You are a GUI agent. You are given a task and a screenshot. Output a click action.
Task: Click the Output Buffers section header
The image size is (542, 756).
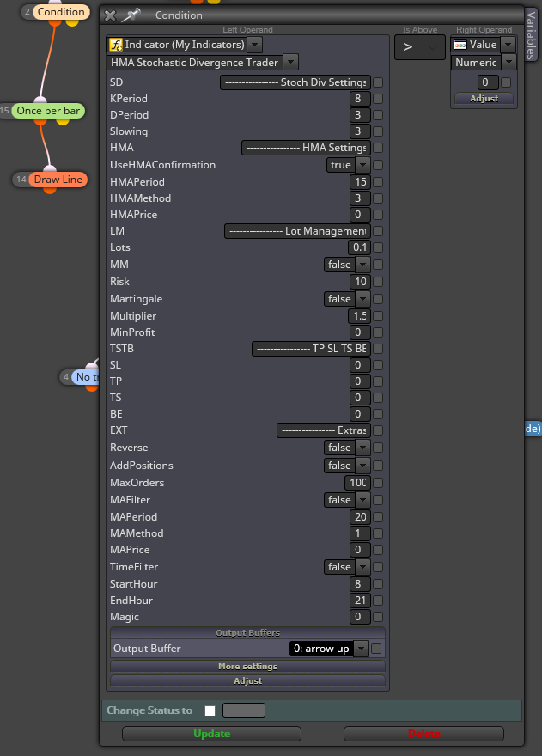coord(248,633)
